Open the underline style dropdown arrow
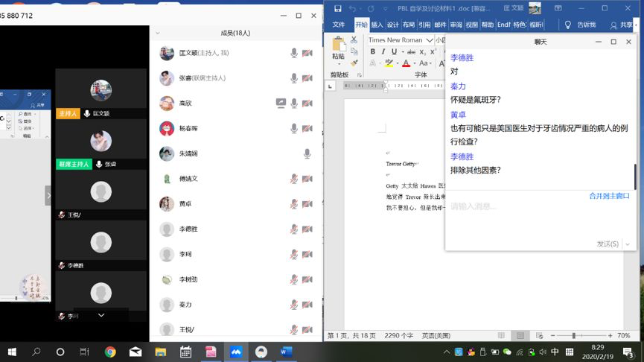 (403, 52)
